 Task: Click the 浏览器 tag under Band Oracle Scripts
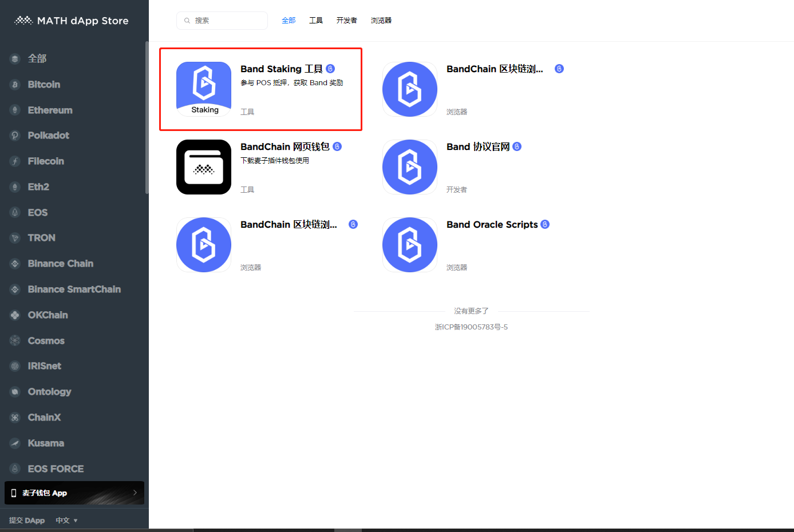tap(457, 268)
